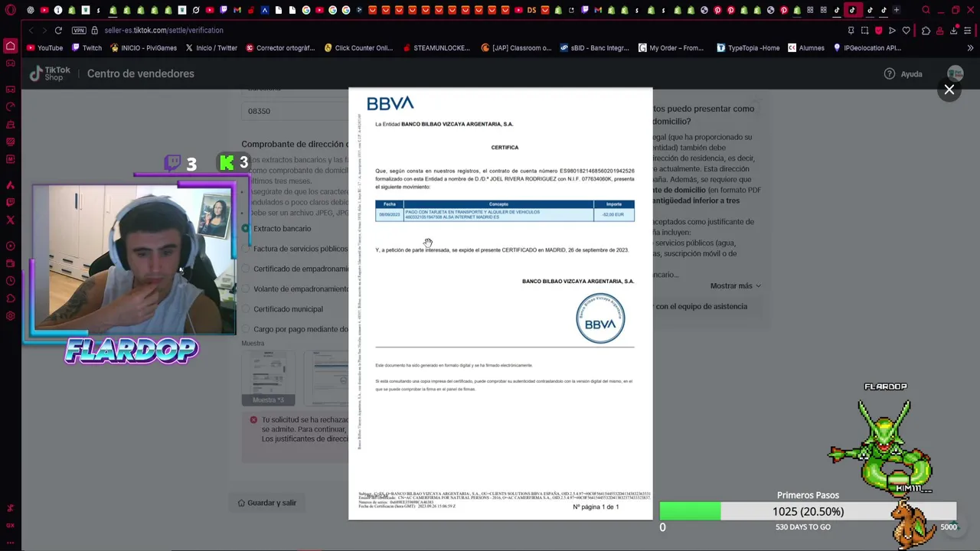Screen dimensions: 980x551
Task: Switch to the active TikTok tab
Action: tap(852, 10)
